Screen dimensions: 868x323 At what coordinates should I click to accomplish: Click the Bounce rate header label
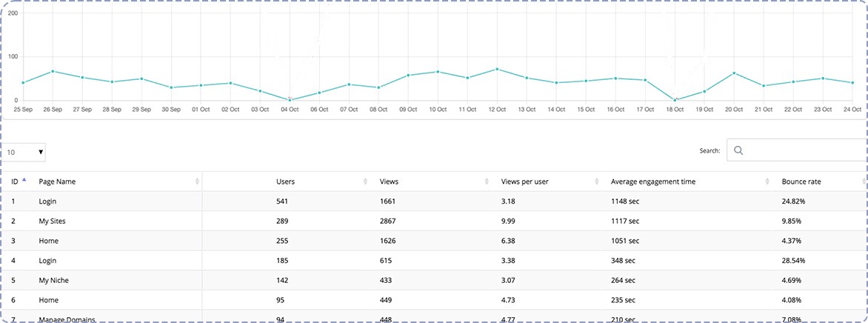pos(801,182)
